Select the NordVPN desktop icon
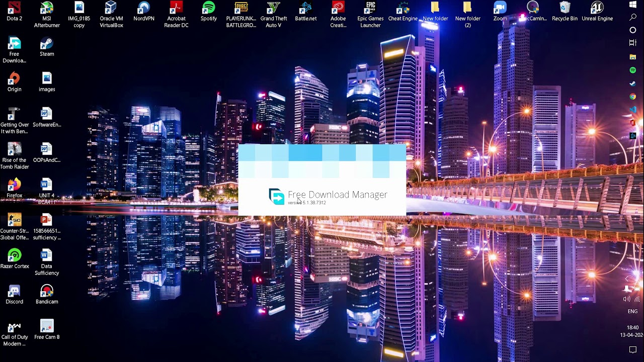 point(144,12)
